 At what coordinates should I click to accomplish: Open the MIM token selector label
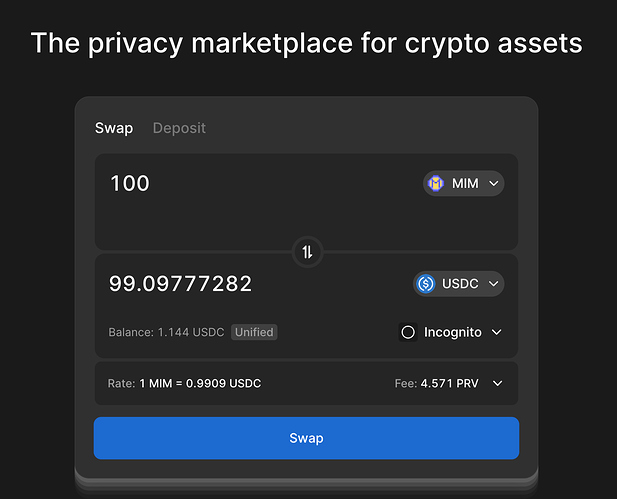[465, 183]
